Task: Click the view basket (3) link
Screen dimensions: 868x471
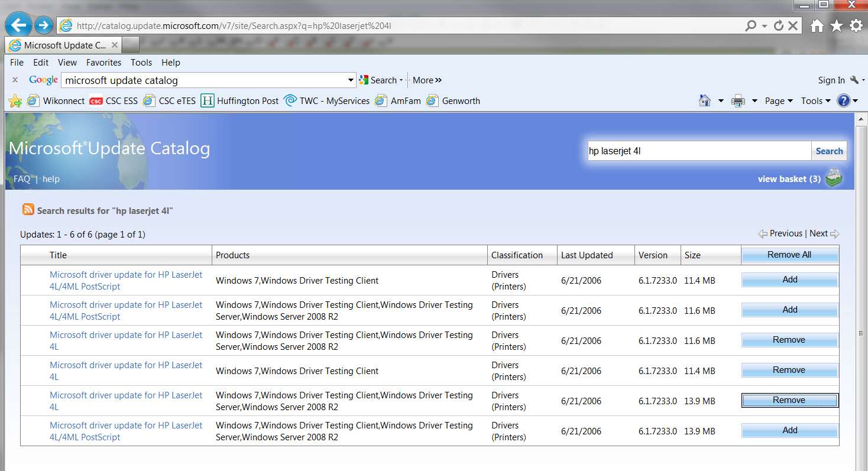Action: click(789, 179)
